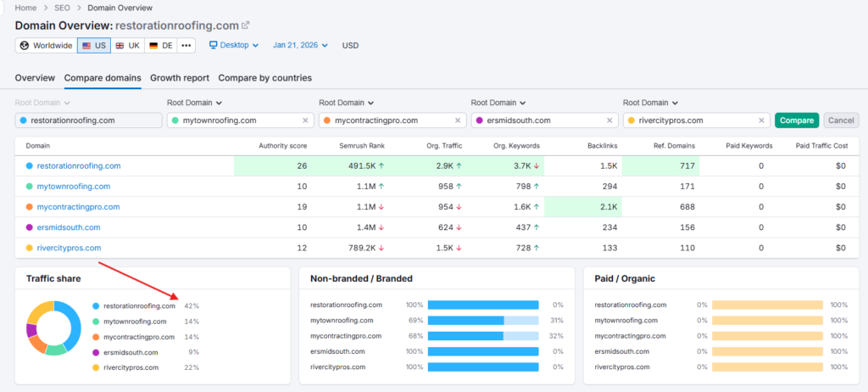Open the Desktop device dropdown
This screenshot has width=868, height=392.
coord(236,45)
